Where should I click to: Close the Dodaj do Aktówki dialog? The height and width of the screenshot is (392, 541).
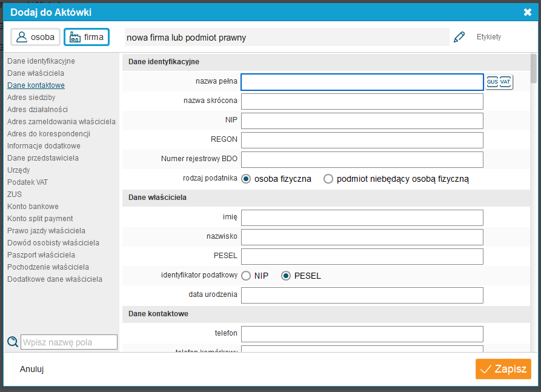528,13
